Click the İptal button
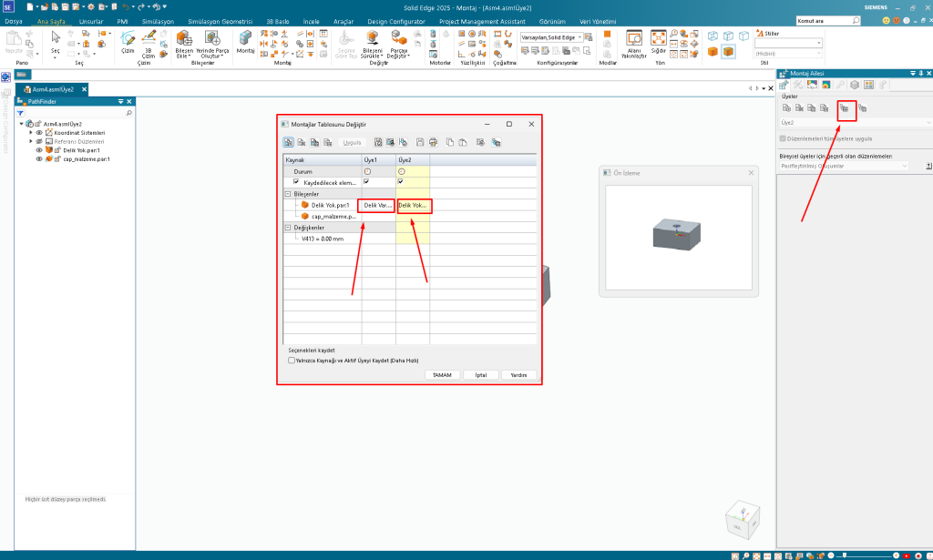 480,374
